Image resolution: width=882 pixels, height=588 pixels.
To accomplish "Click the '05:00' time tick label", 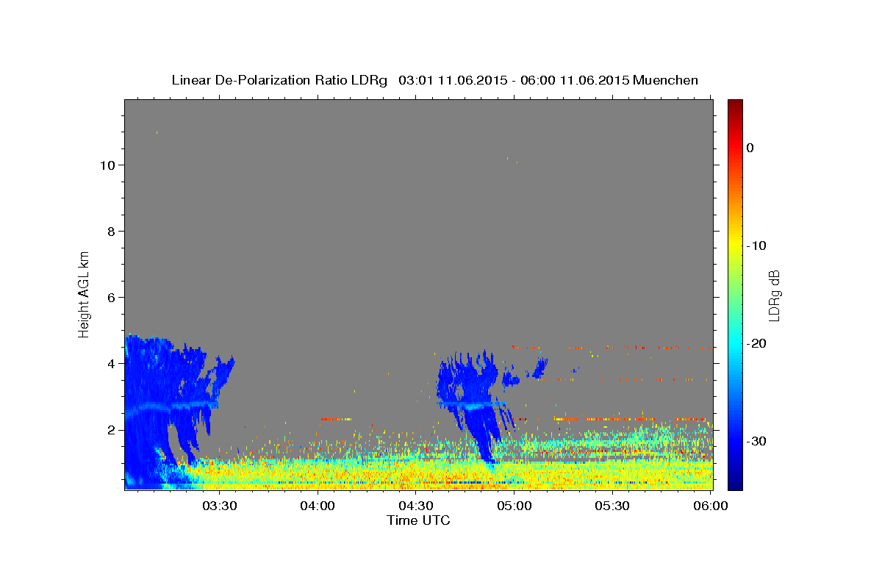I will [x=514, y=506].
